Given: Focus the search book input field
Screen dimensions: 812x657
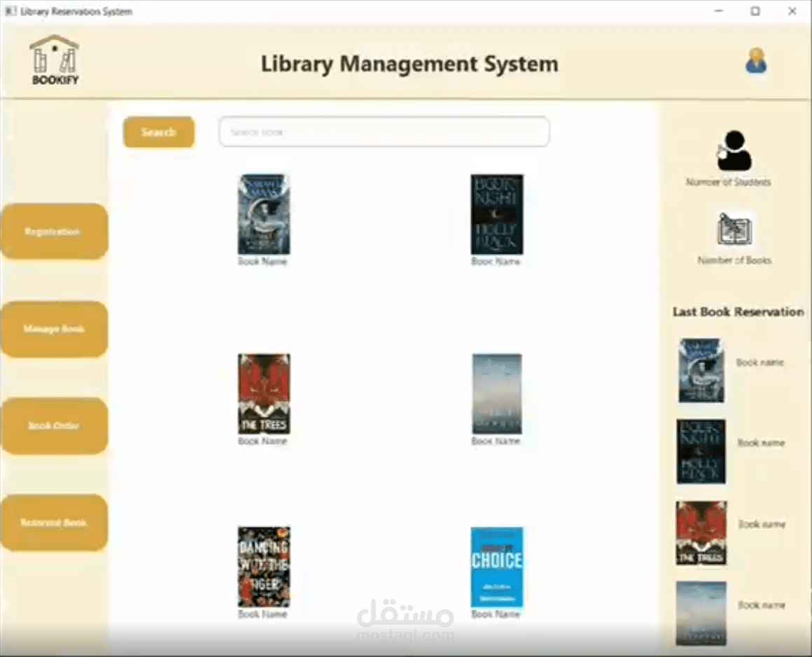Looking at the screenshot, I should click(384, 132).
